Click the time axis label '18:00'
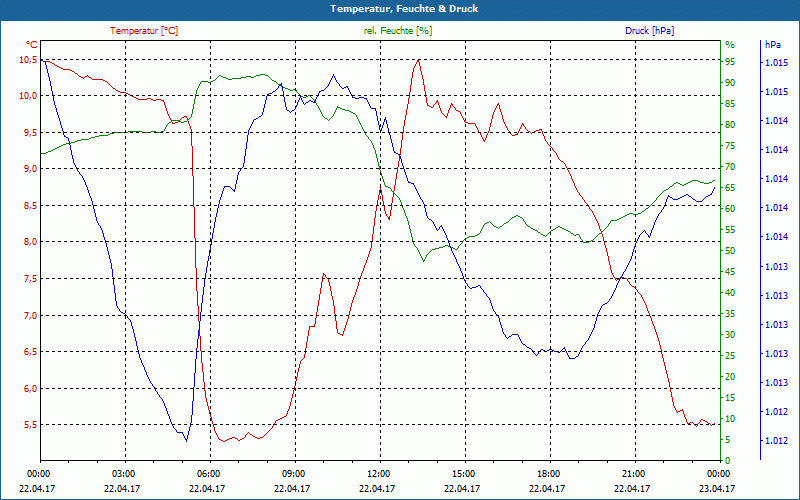Screen dimensions: 800x500 coord(548,473)
